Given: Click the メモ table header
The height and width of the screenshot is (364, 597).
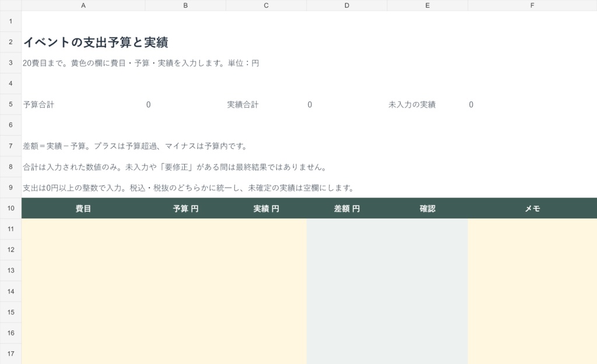Looking at the screenshot, I should coord(532,208).
